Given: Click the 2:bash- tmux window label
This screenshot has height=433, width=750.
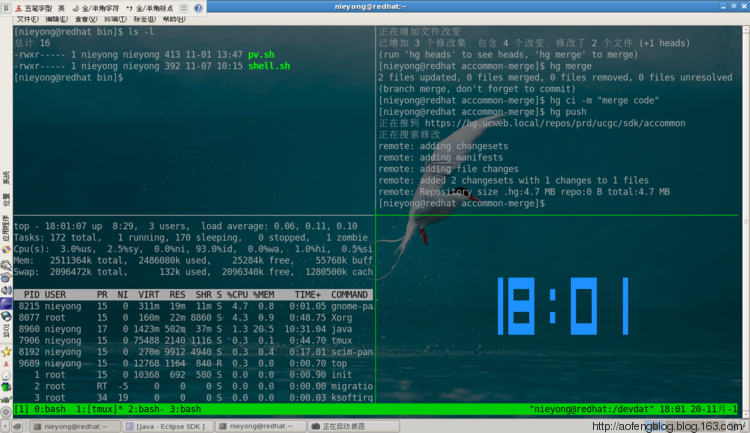Looking at the screenshot, I should point(147,409).
